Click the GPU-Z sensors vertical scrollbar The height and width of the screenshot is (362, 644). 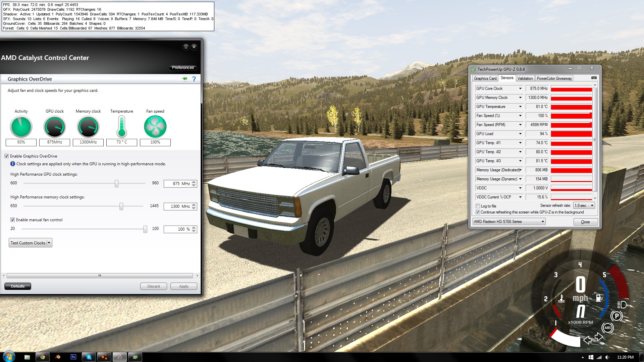pos(595,140)
